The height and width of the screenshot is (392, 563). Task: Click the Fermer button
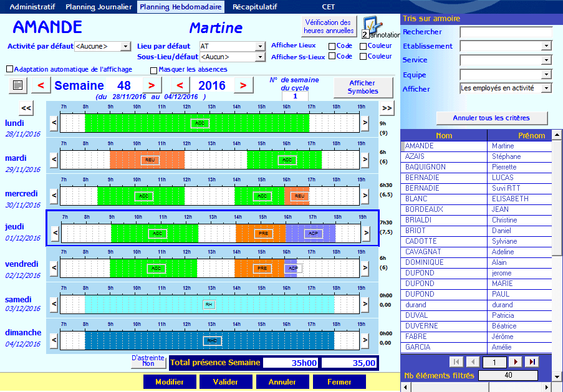coord(339,382)
